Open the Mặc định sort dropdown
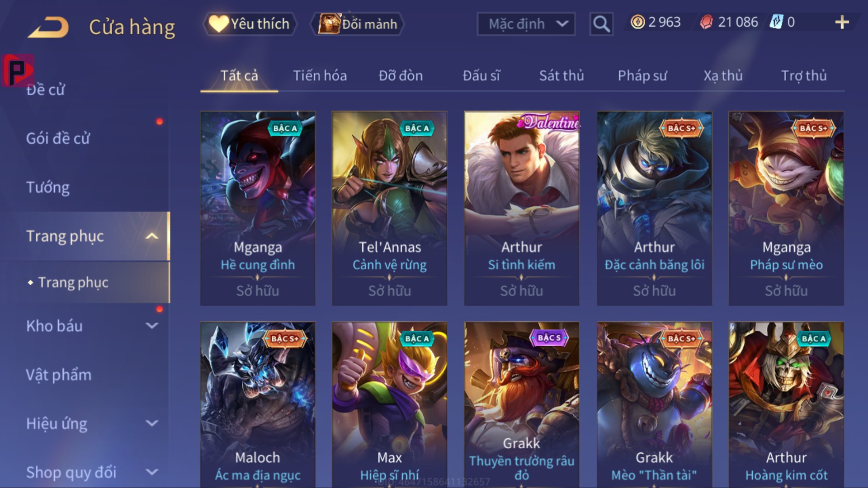The image size is (868, 488). (x=526, y=24)
